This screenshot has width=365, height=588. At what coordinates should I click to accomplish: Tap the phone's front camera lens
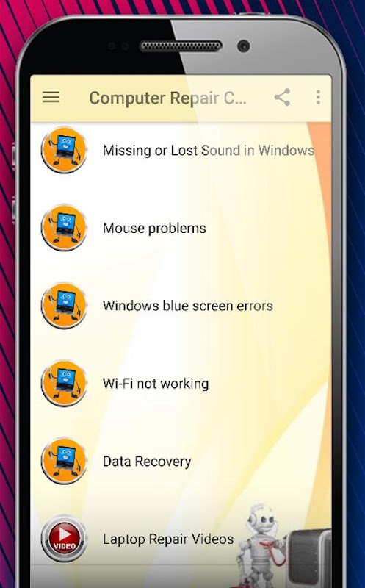pos(243,46)
